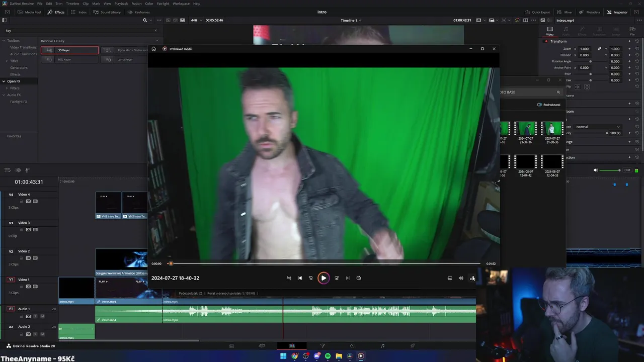Disable the Video 2 track
This screenshot has width=644, height=362.
(x=35, y=258)
